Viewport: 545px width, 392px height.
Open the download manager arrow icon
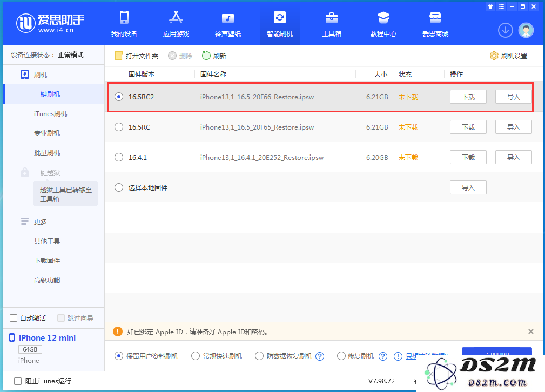click(x=506, y=30)
